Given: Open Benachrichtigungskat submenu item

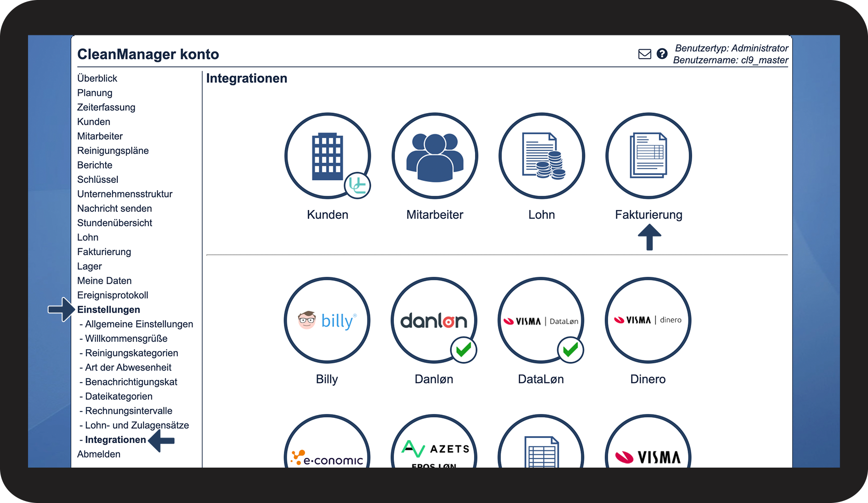Looking at the screenshot, I should coord(131,382).
